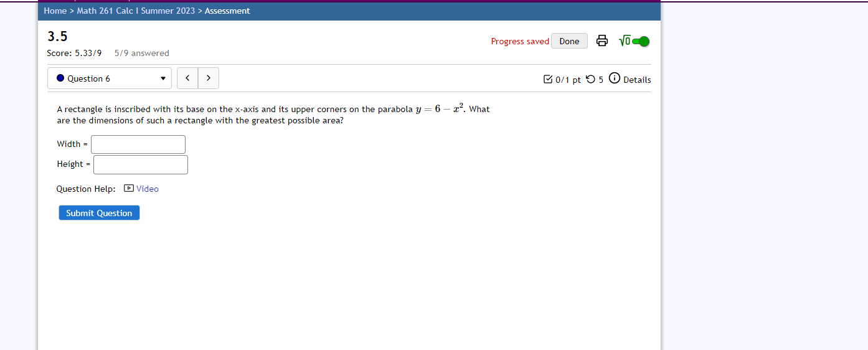Viewport: 868px width, 350px height.
Task: Submit the answer with Submit Question button
Action: [x=99, y=213]
